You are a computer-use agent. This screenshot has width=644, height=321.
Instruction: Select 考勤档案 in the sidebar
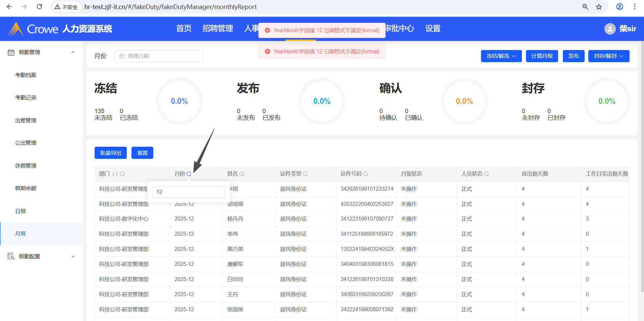[26, 75]
